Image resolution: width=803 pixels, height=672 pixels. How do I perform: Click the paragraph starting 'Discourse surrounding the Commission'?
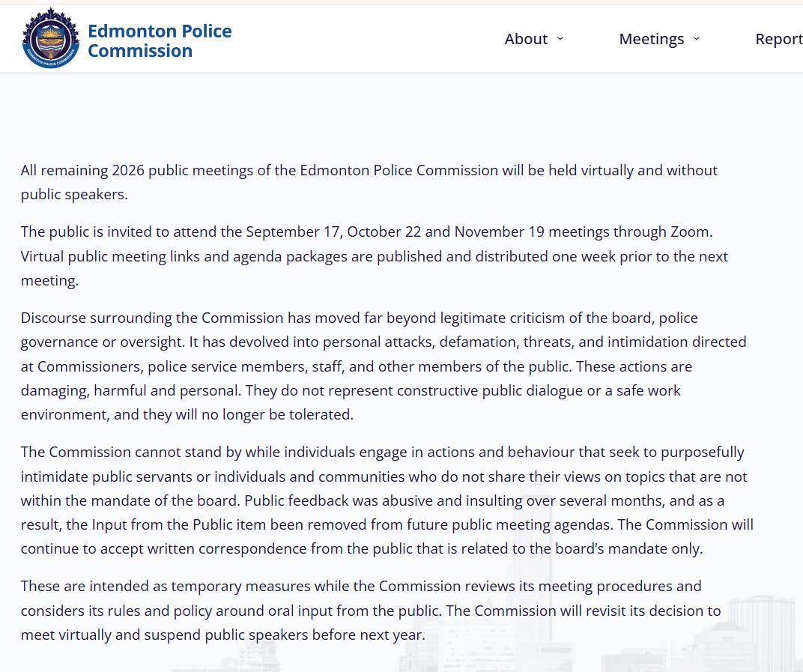pyautogui.click(x=383, y=366)
